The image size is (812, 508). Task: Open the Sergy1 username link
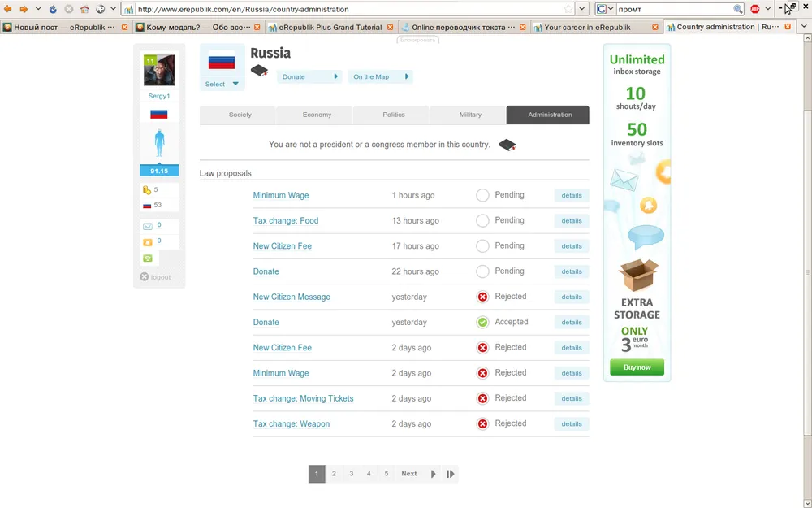click(159, 96)
